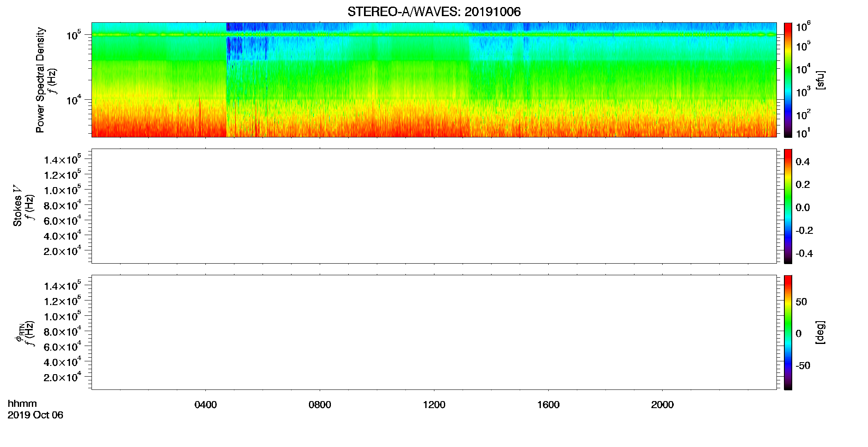868x447 pixels.
Task: Click the Power Spectral Density sfu colorbar
Action: [788, 80]
